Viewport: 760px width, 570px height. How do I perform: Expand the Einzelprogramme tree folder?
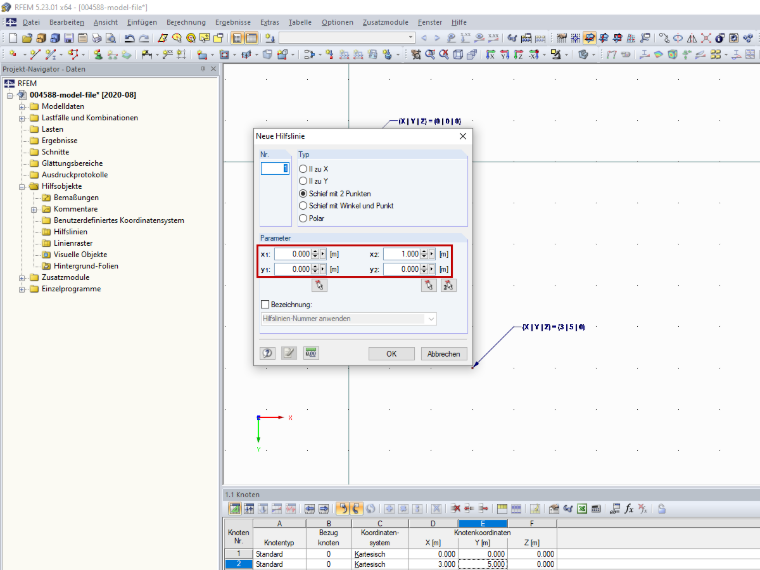22,289
